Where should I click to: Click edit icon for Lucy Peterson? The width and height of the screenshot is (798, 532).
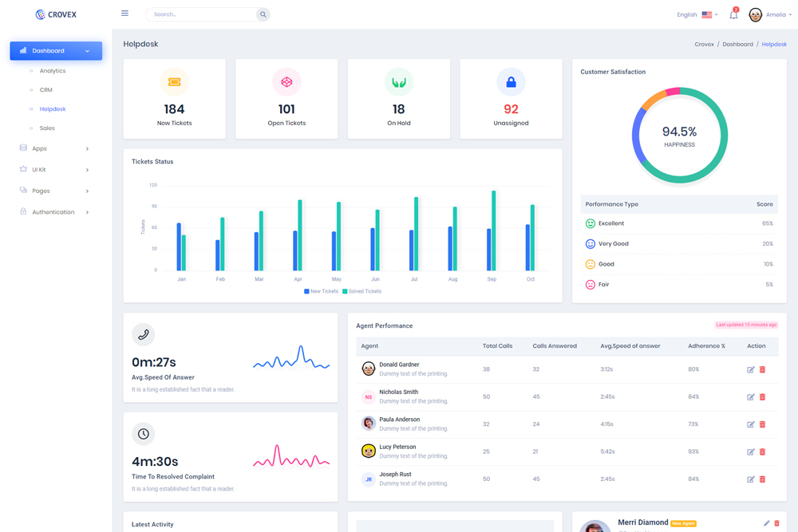(x=750, y=452)
